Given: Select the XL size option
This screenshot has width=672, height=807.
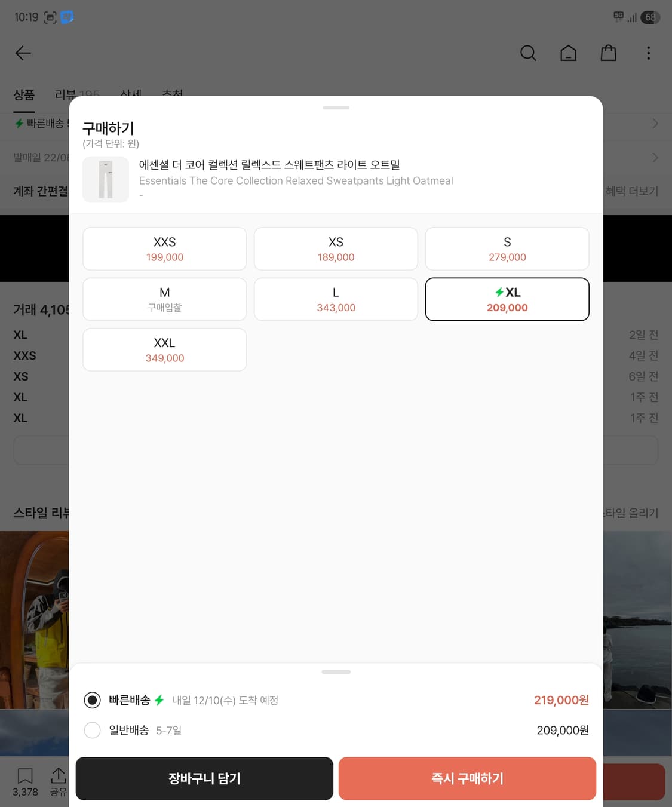Looking at the screenshot, I should (x=507, y=299).
